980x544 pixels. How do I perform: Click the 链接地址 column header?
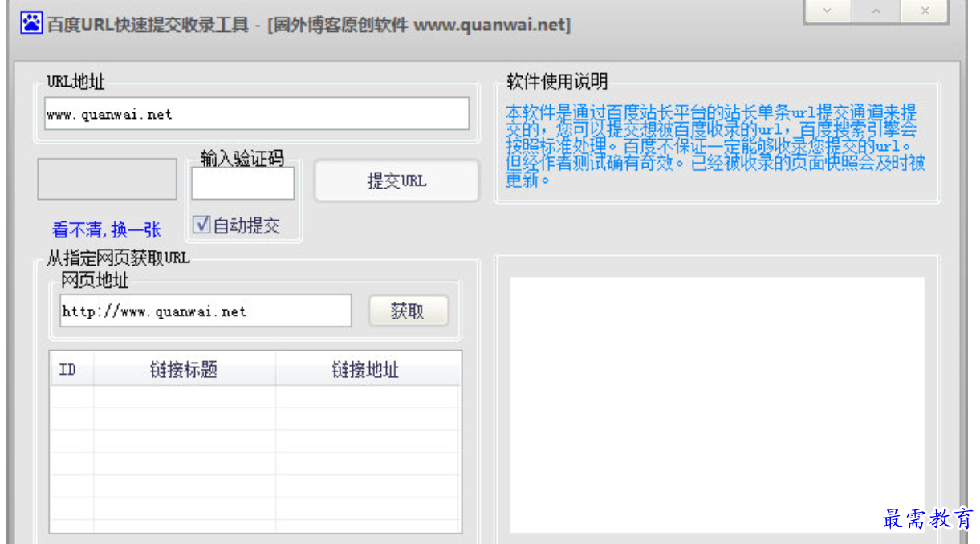click(x=368, y=370)
